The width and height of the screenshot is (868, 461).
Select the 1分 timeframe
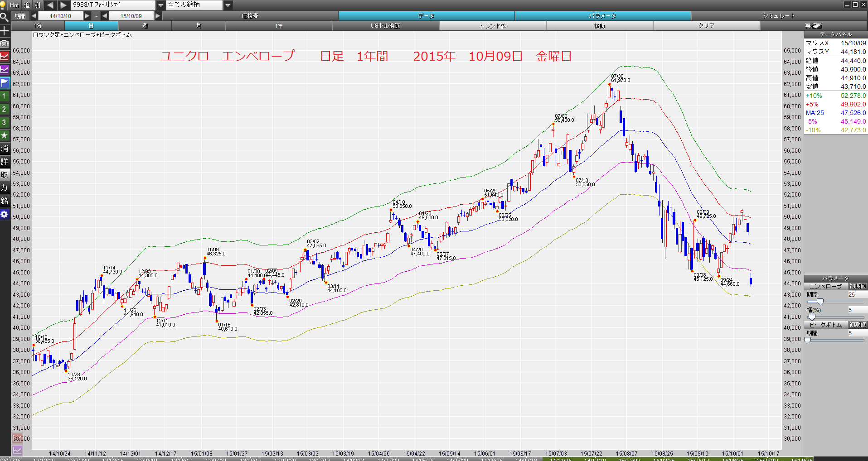coord(38,26)
